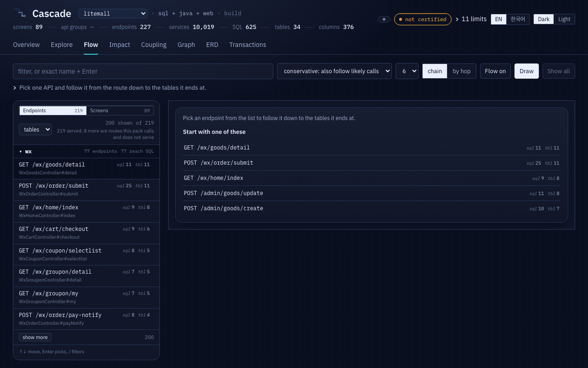The image size is (588, 368).
Task: Expand the 11 limits disclosure
Action: coord(471,19)
